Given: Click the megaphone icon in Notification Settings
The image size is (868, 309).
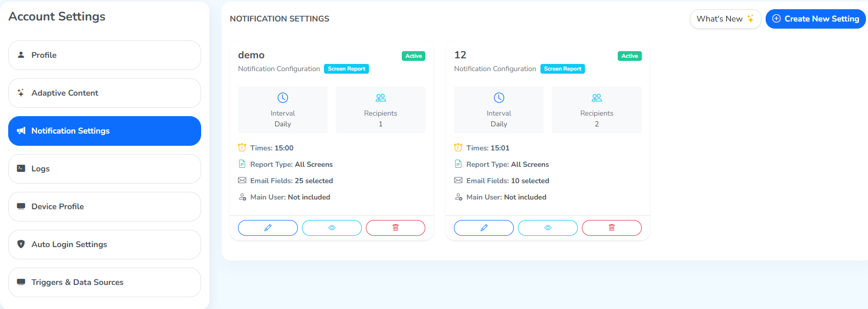Looking at the screenshot, I should tap(21, 130).
